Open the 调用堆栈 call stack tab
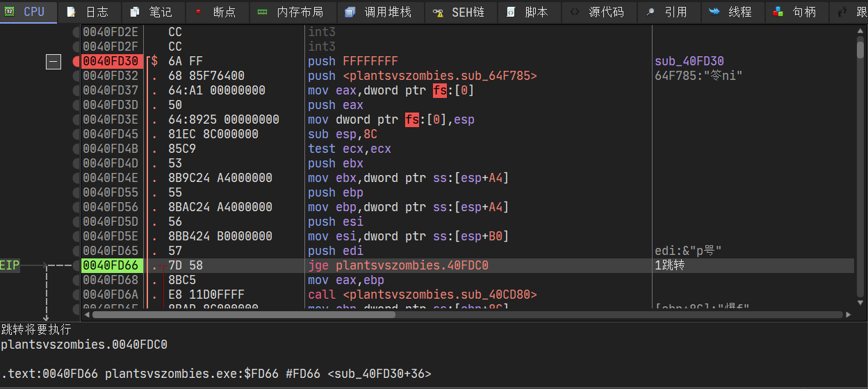Image resolution: width=868 pixels, height=389 pixels. (x=379, y=12)
